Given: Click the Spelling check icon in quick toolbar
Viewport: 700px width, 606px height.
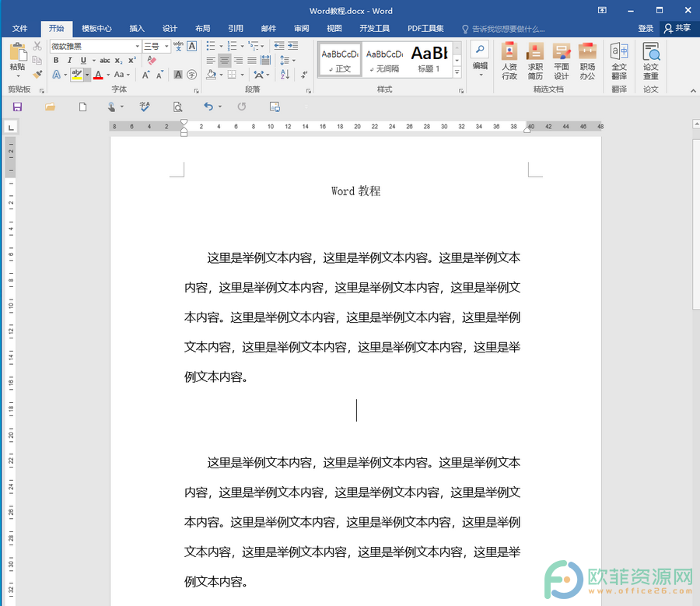Looking at the screenshot, I should (145, 107).
